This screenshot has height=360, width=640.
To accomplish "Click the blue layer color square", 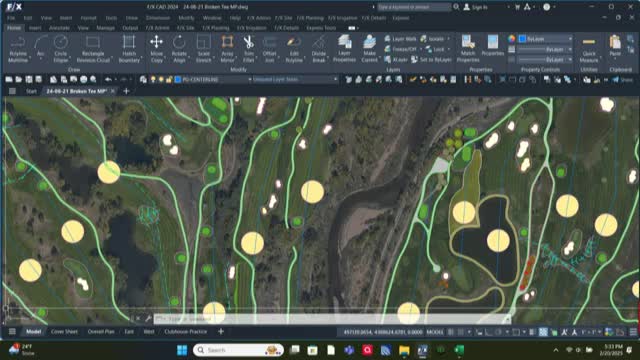I will point(178,80).
